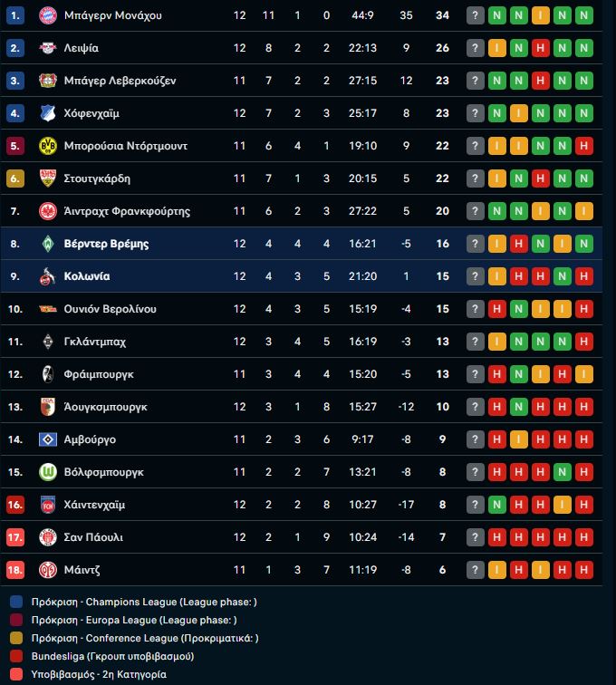Click the Wolfsburg green W logo

pos(48,472)
